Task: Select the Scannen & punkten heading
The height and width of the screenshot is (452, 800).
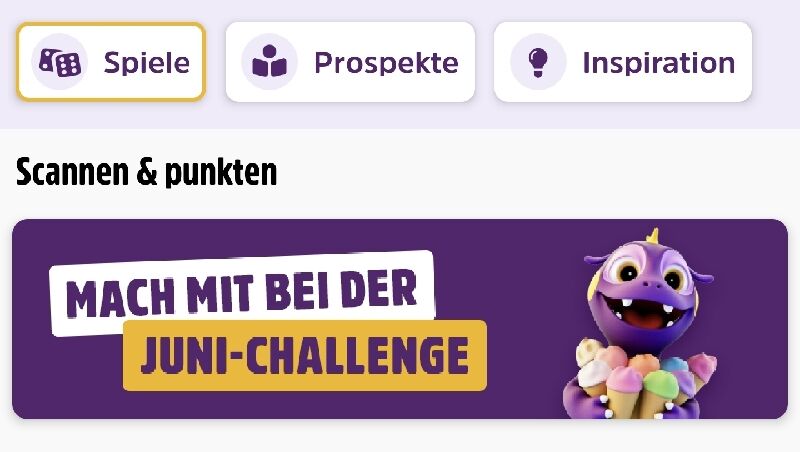Action: click(x=146, y=172)
